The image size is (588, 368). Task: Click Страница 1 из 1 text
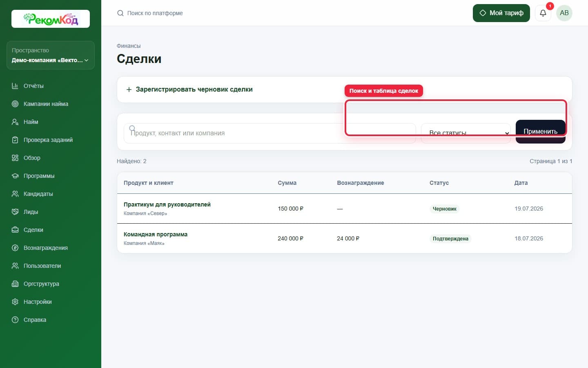pyautogui.click(x=551, y=161)
